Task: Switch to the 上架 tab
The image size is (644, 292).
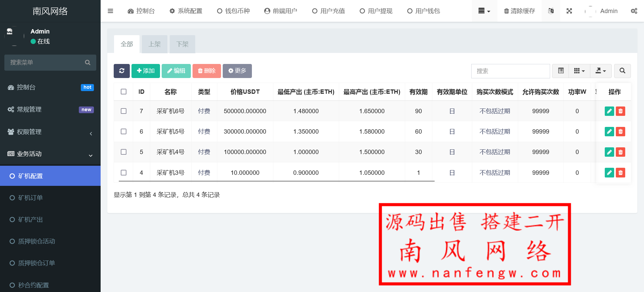Action: 155,44
